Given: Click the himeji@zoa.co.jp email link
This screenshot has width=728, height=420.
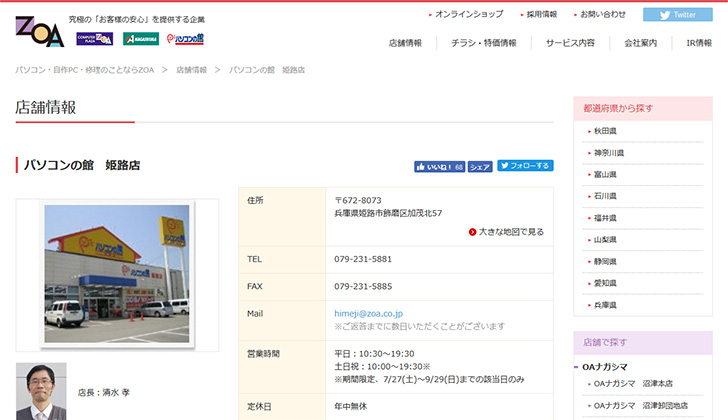Looking at the screenshot, I should 369,314.
